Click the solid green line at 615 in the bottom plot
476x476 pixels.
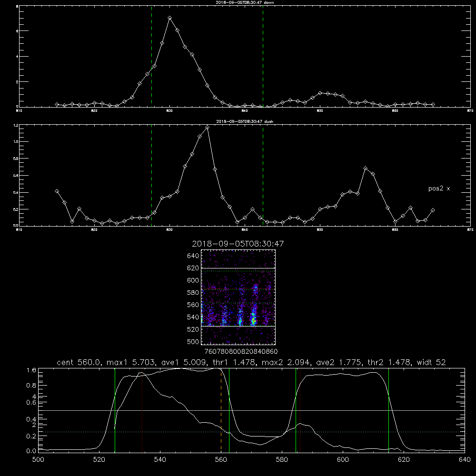tap(388, 410)
